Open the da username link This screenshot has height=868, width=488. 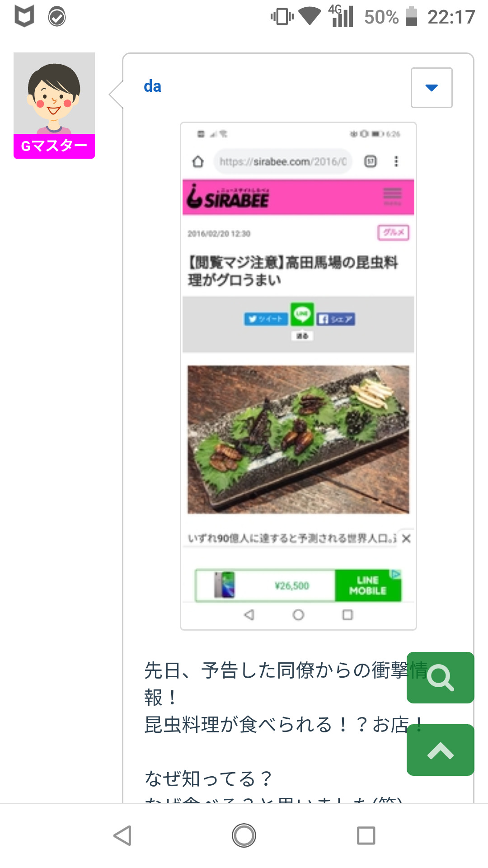point(152,86)
